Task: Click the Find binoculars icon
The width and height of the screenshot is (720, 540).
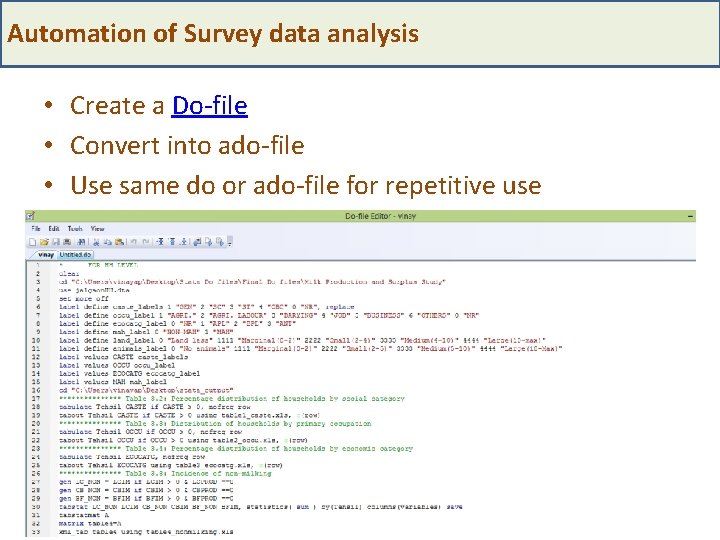Action: [81, 242]
